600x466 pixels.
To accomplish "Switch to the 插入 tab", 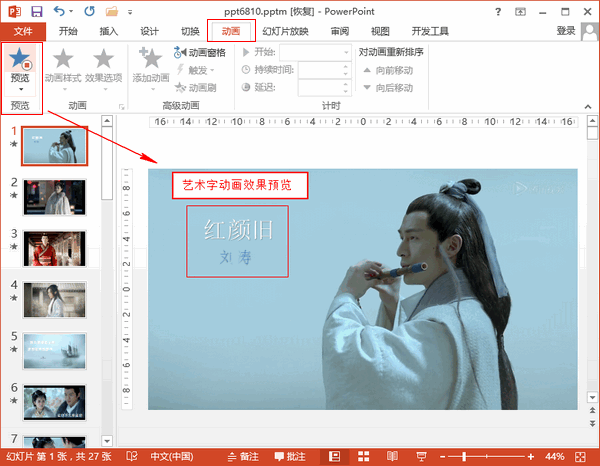I will [x=109, y=31].
